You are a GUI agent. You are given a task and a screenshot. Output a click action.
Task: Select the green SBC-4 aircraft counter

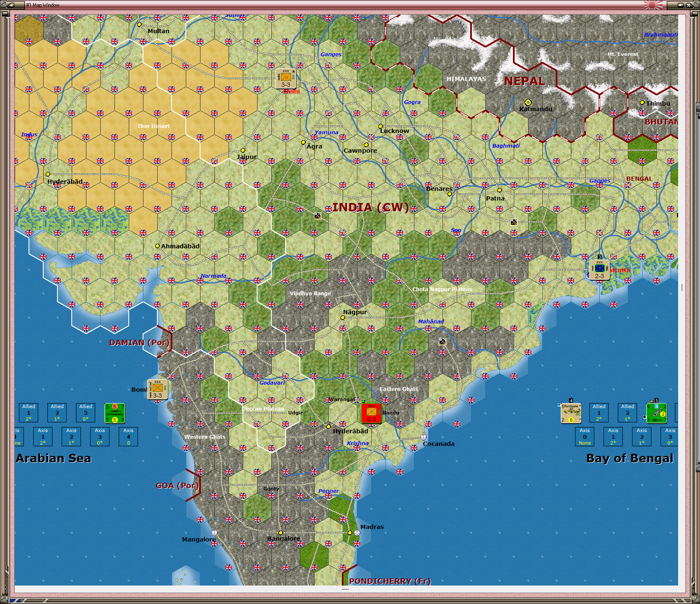[656, 413]
